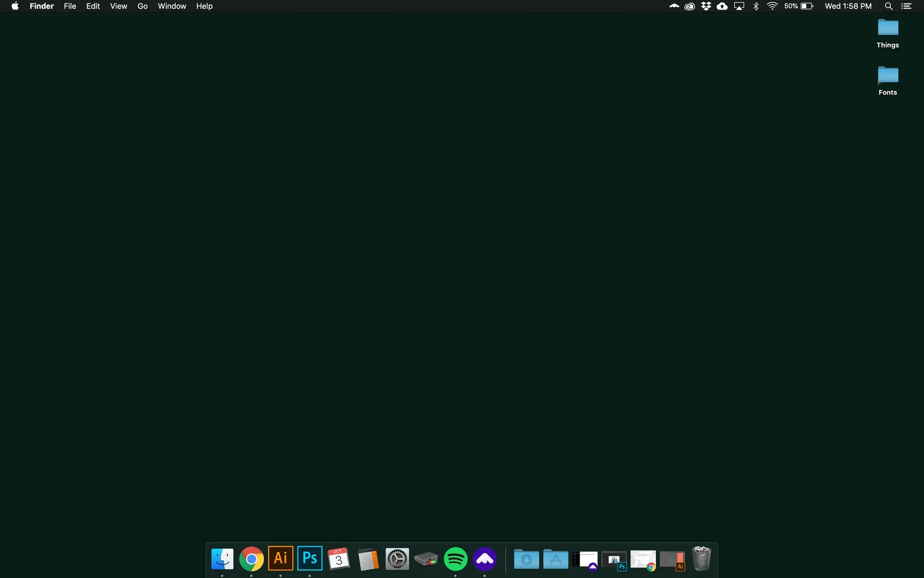Open AirPlay display menu
Viewport: 924px width, 578px height.
tap(739, 6)
